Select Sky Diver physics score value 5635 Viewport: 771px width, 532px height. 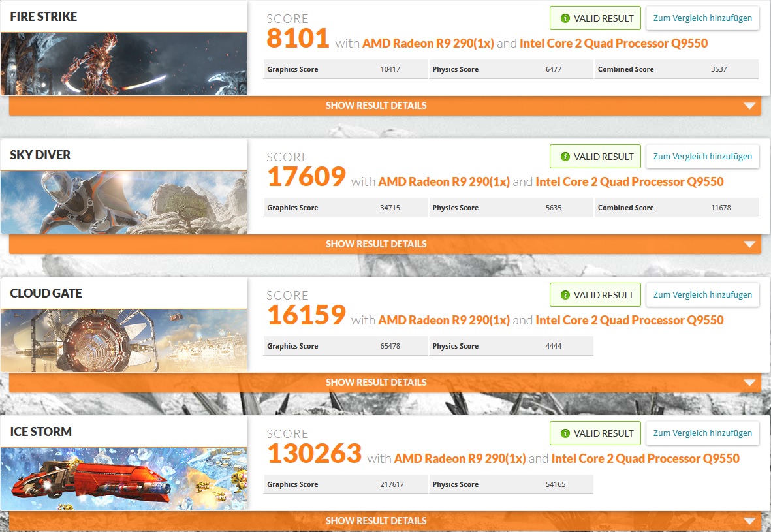[x=553, y=208]
